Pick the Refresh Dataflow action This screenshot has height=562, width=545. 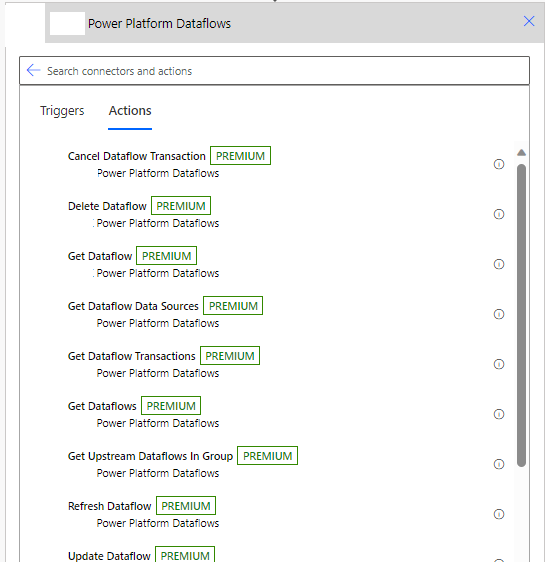pos(109,506)
